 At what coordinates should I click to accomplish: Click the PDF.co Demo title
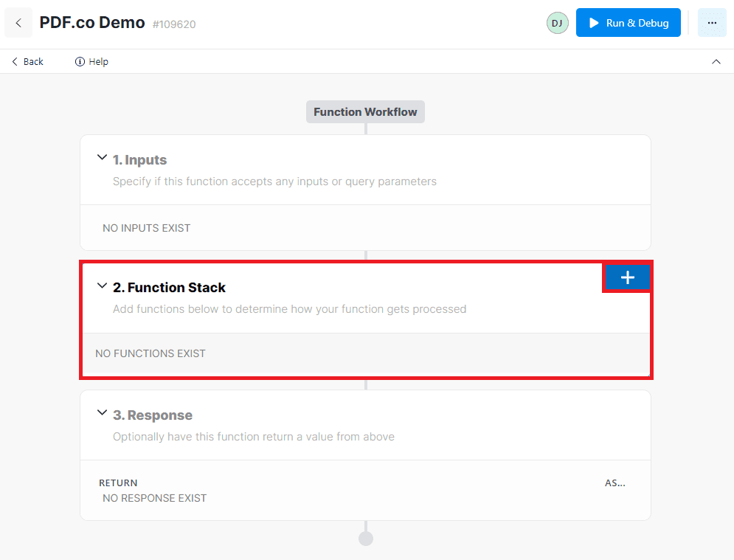coord(92,23)
